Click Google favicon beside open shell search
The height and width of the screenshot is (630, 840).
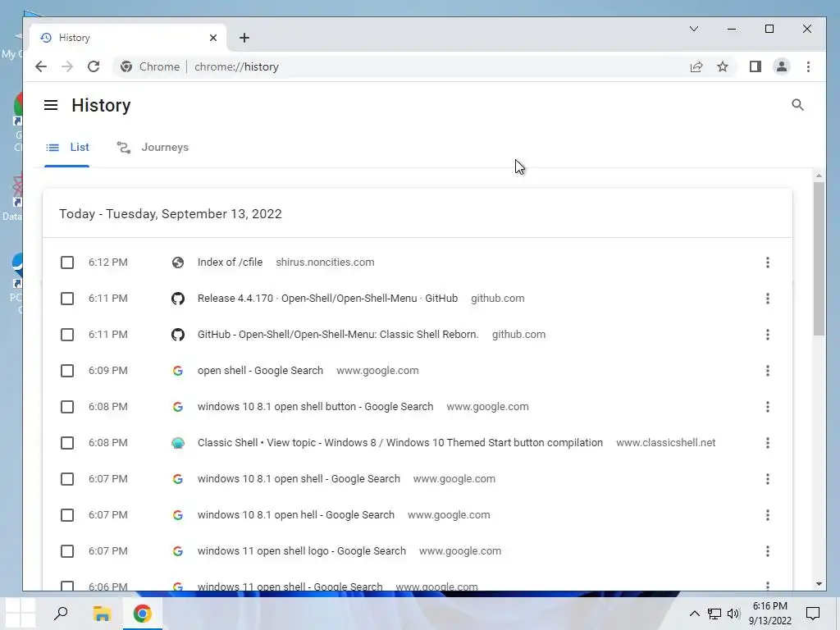178,371
